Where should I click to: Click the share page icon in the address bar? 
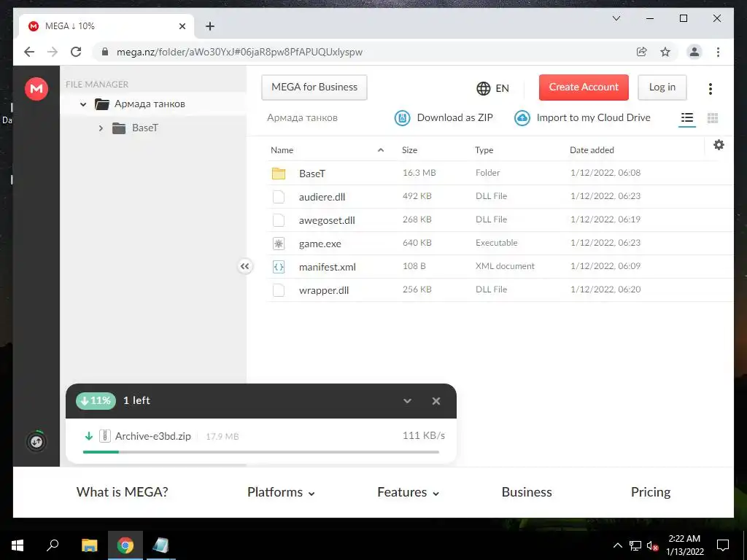(642, 52)
